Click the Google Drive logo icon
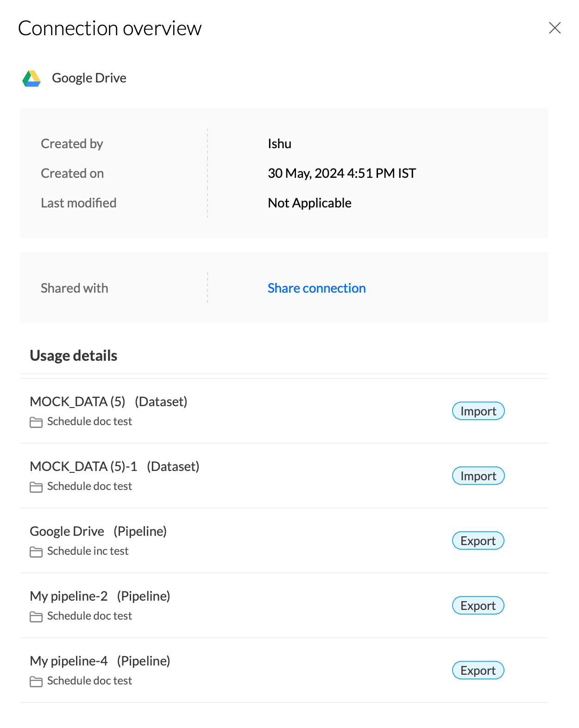Viewport: 579px width, 728px height. click(x=31, y=78)
